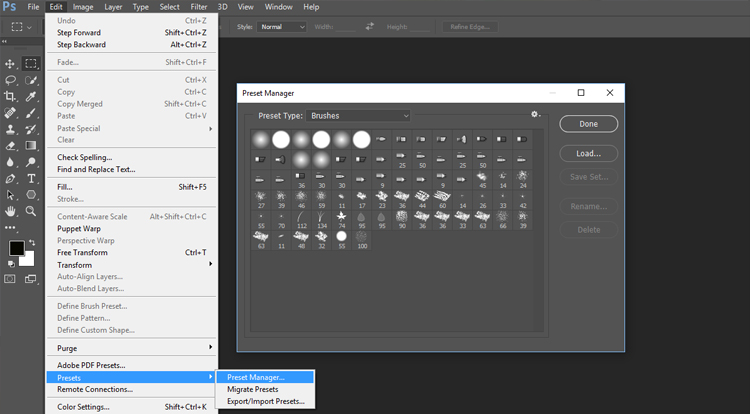Open the Image menu
Image resolution: width=750 pixels, height=414 pixels.
click(83, 7)
